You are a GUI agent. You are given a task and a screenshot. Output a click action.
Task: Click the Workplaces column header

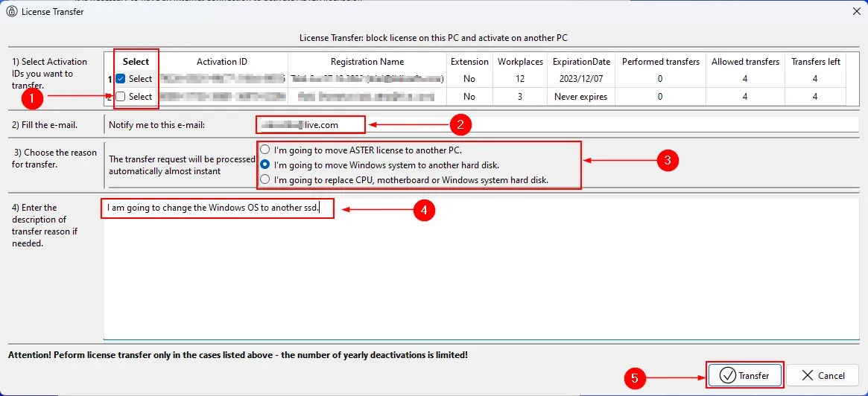point(521,62)
